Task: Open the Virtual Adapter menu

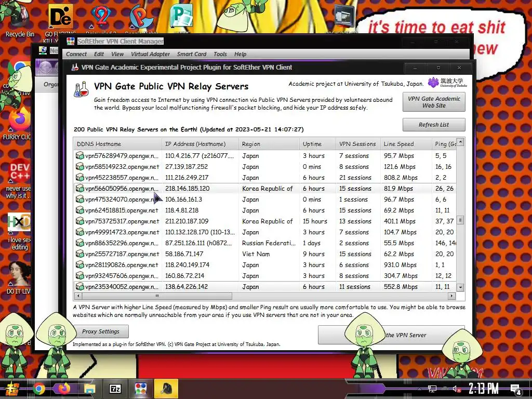Action: 150,54
